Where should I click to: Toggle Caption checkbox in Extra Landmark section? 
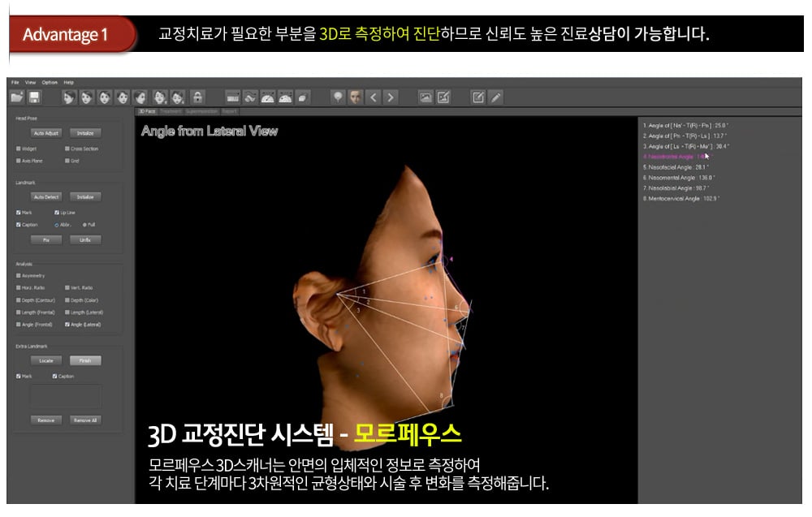coord(55,377)
